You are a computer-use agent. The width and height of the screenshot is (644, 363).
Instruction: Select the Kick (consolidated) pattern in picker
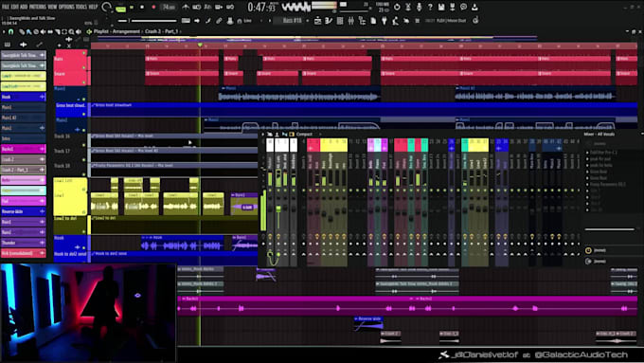click(x=23, y=253)
